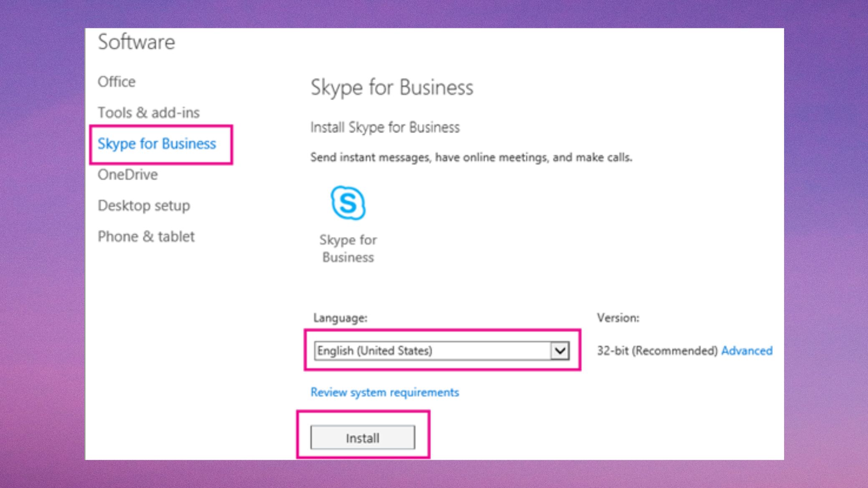Click the Skype for Business caption under logo
The image size is (868, 488).
(348, 249)
